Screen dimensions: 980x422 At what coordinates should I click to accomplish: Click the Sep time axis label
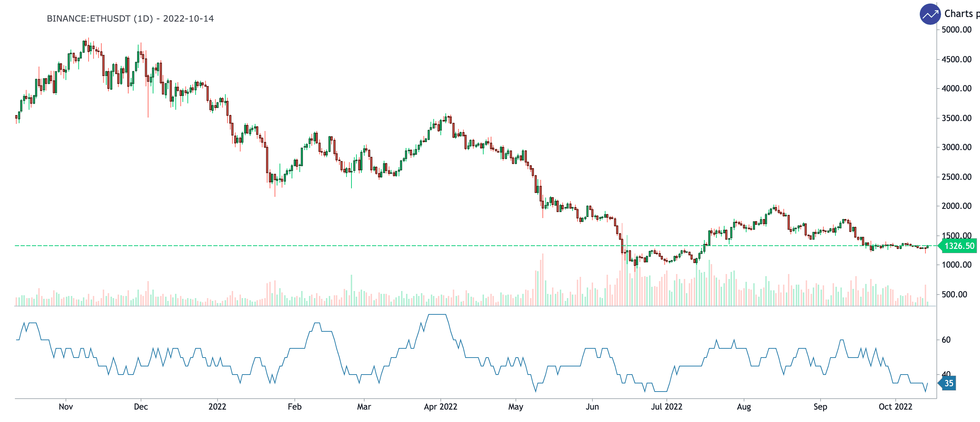coord(820,406)
